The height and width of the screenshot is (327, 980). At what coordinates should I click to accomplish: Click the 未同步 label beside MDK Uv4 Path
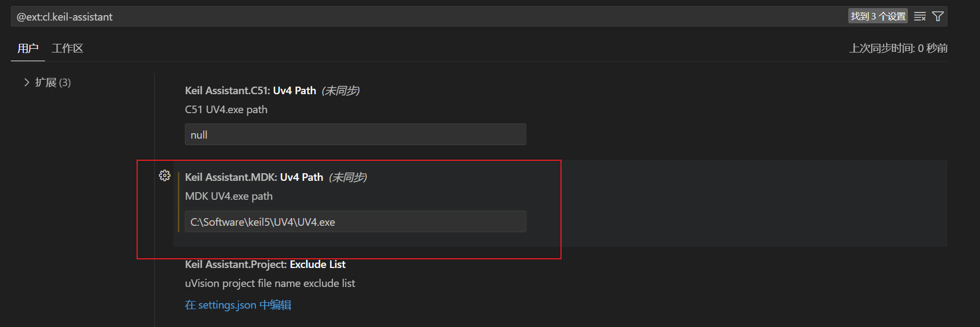(348, 177)
